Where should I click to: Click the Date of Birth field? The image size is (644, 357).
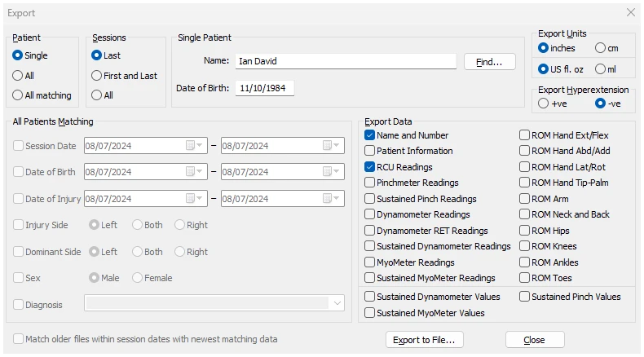tap(264, 88)
